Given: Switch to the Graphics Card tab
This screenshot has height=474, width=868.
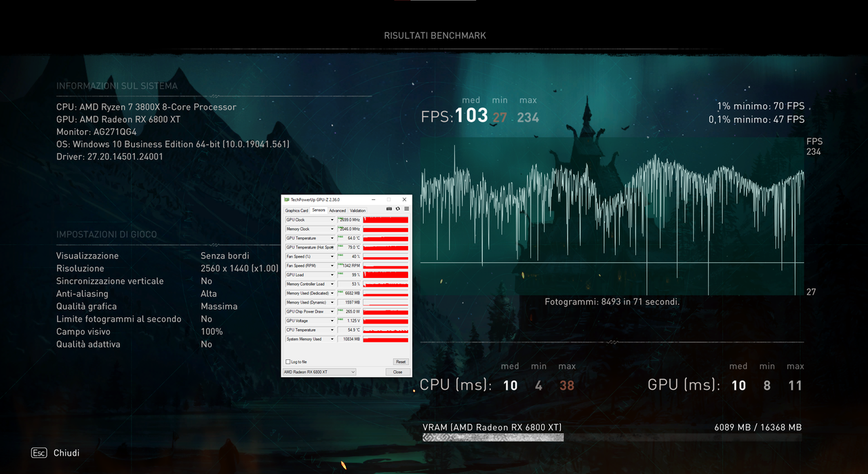Looking at the screenshot, I should click(296, 211).
